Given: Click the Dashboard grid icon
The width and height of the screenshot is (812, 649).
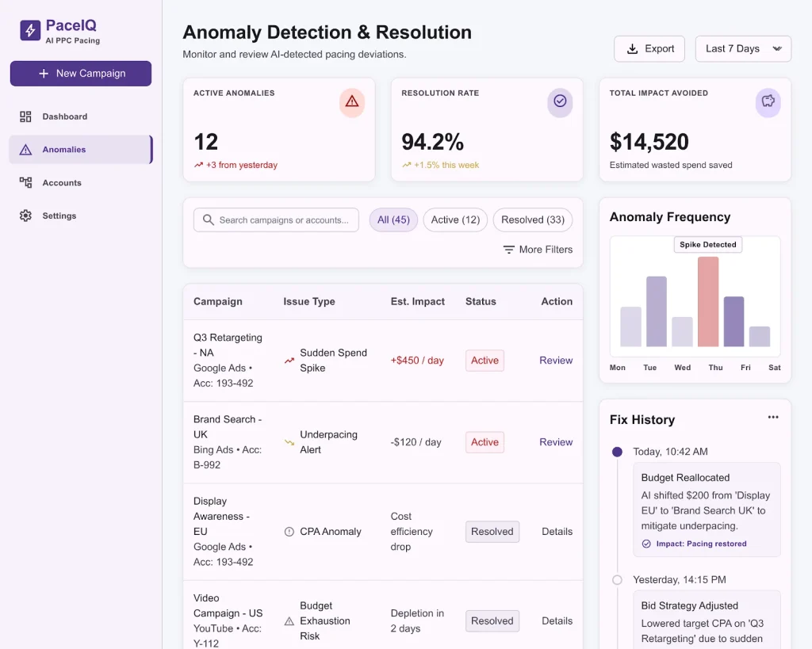Looking at the screenshot, I should (25, 116).
